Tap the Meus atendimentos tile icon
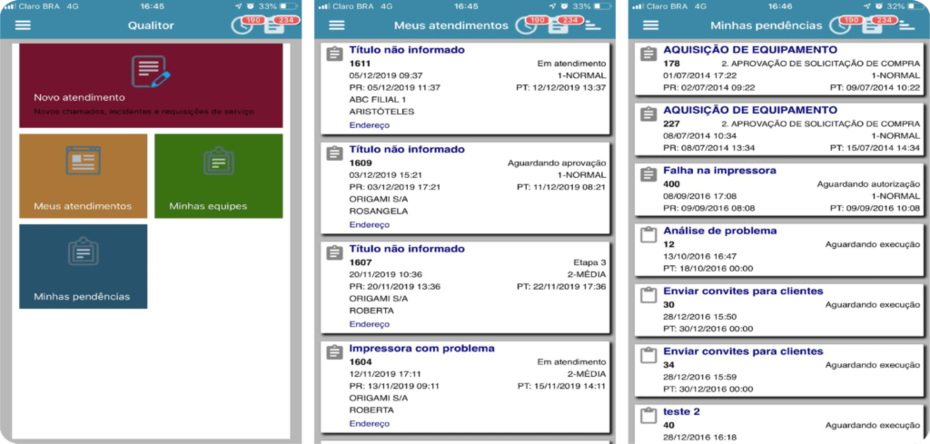Viewport: 930px width, 444px height. pyautogui.click(x=83, y=161)
